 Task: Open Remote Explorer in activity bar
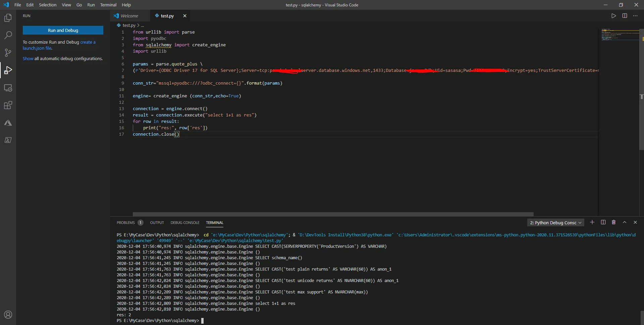coord(8,88)
